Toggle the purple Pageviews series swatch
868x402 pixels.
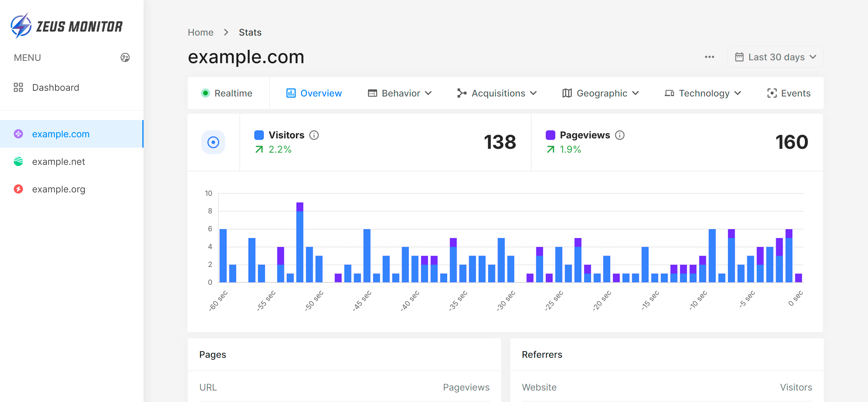pos(550,135)
